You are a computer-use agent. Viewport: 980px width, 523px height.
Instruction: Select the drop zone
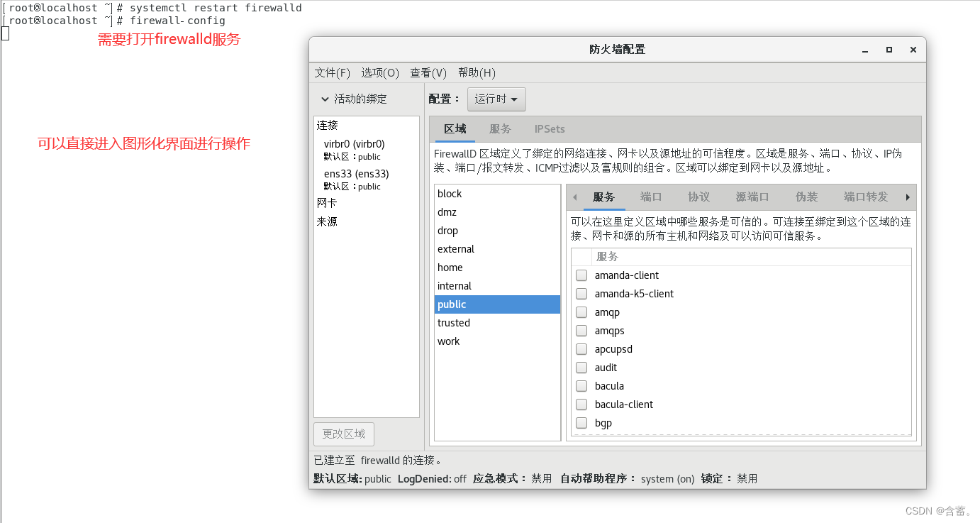497,231
